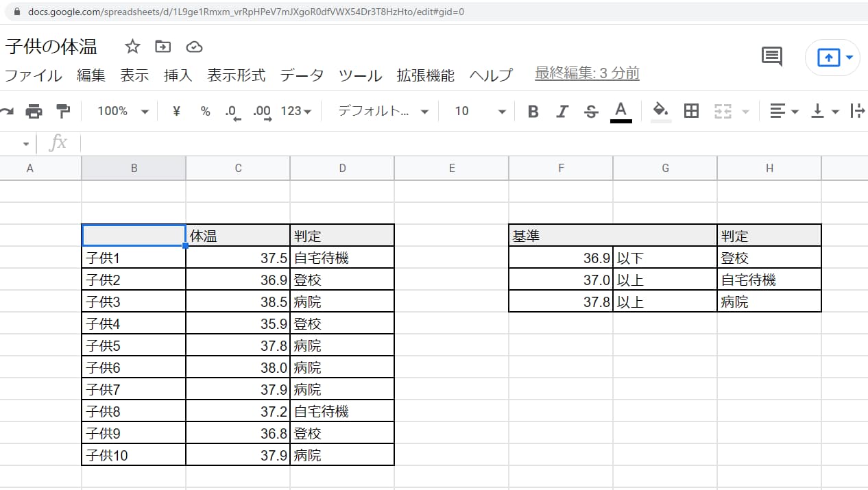Format as yen currency
The width and height of the screenshot is (868, 490).
coord(176,111)
